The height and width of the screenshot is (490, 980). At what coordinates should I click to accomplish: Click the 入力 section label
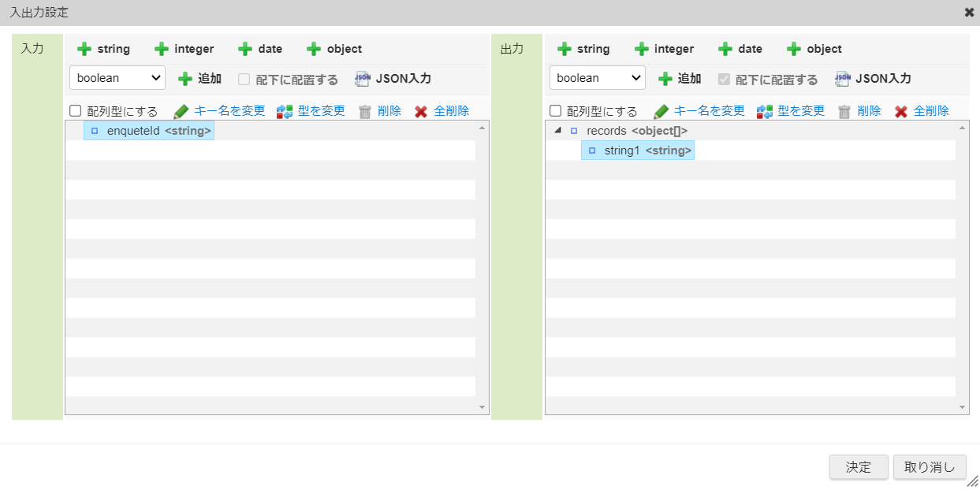(32, 49)
